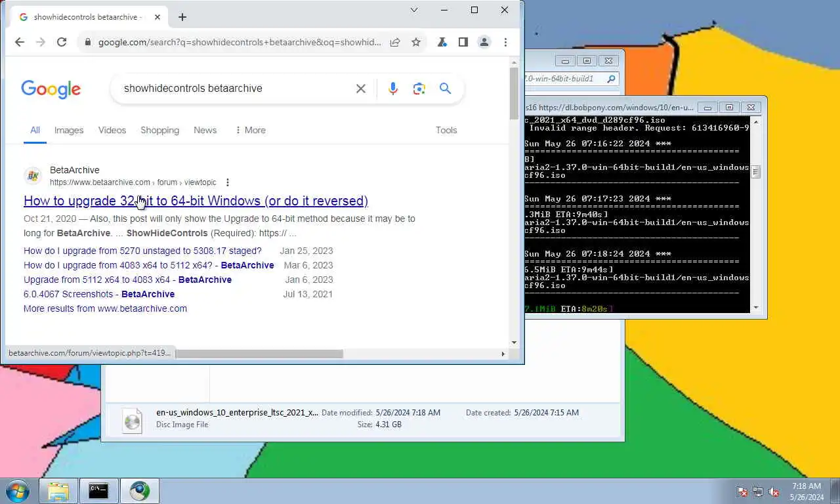
Task: Open the Chrome side panel
Action: pos(463,42)
